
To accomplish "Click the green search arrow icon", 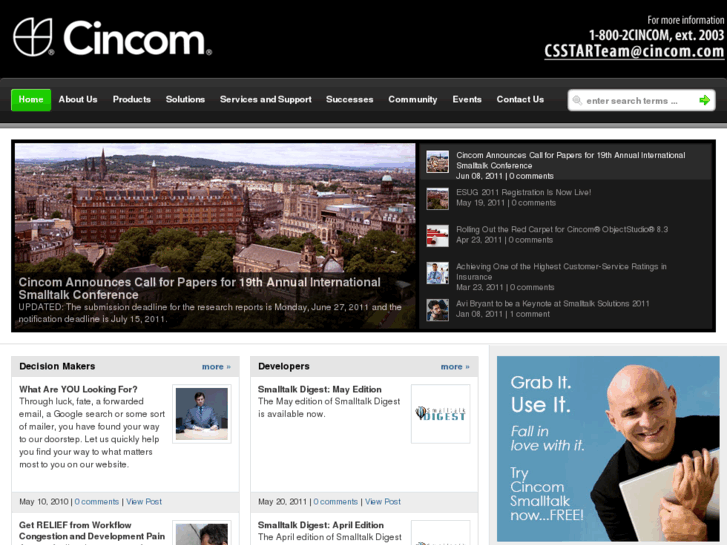I will pyautogui.click(x=704, y=100).
